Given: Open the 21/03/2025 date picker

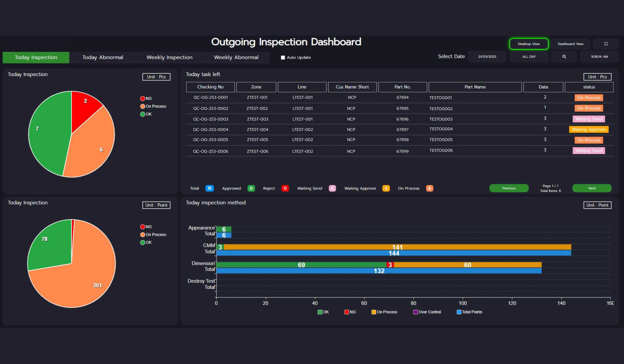Looking at the screenshot, I should click(x=487, y=57).
